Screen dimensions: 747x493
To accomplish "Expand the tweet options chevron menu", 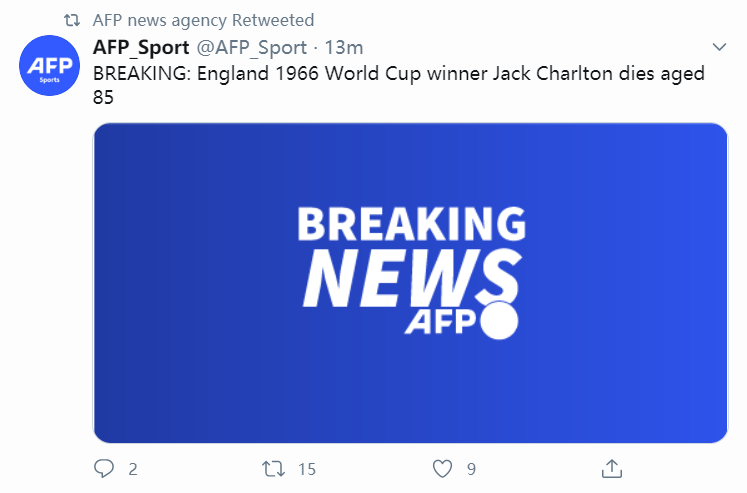I will click(x=719, y=48).
